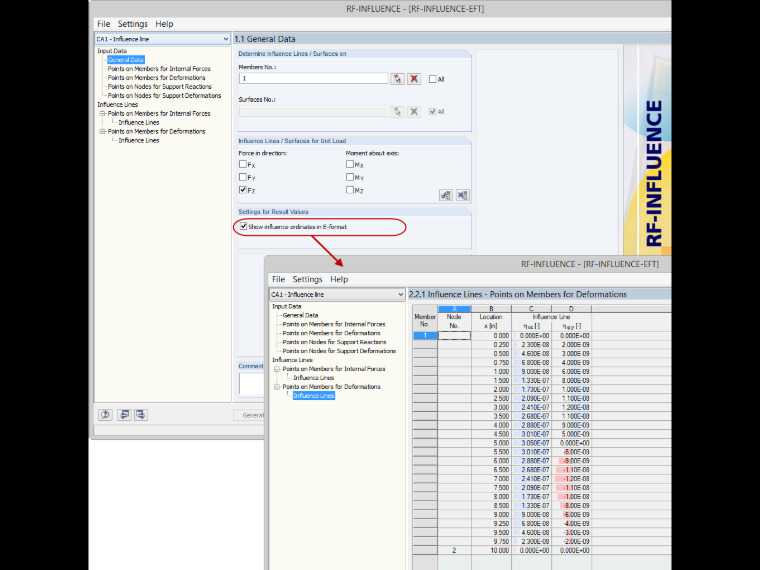Collapse Deformations result node in back window
Image resolution: width=760 pixels, height=570 pixels.
[102, 131]
